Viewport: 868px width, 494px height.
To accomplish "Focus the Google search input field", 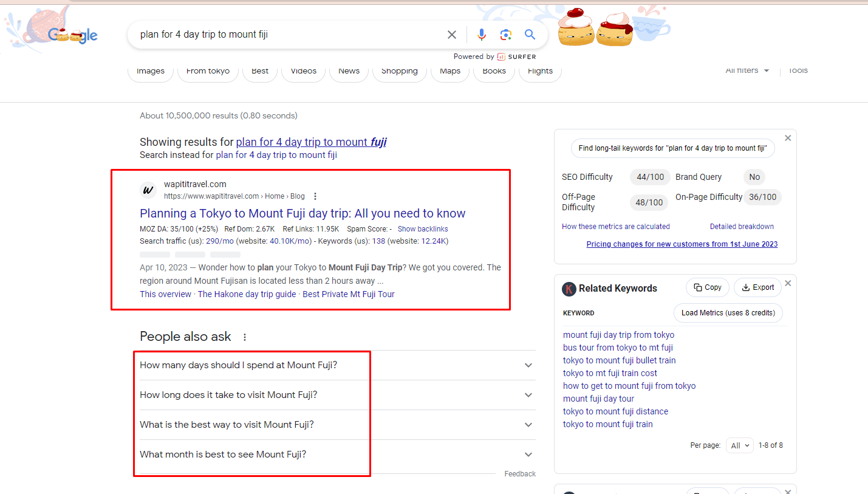I will coord(289,35).
